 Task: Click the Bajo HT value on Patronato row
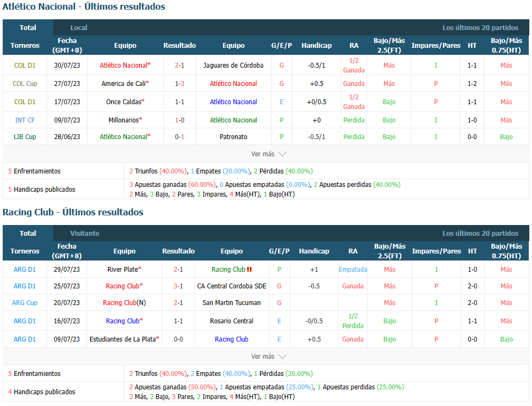click(506, 137)
